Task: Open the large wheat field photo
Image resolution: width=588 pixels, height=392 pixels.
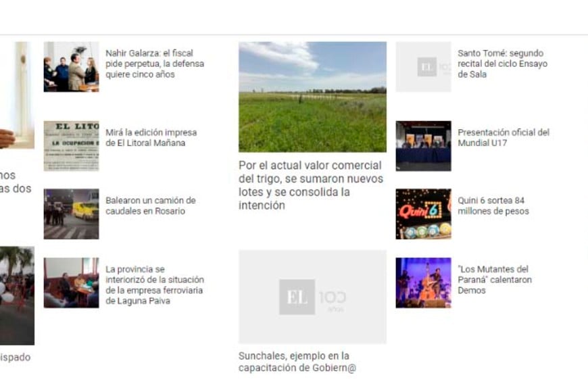Action: [x=312, y=97]
